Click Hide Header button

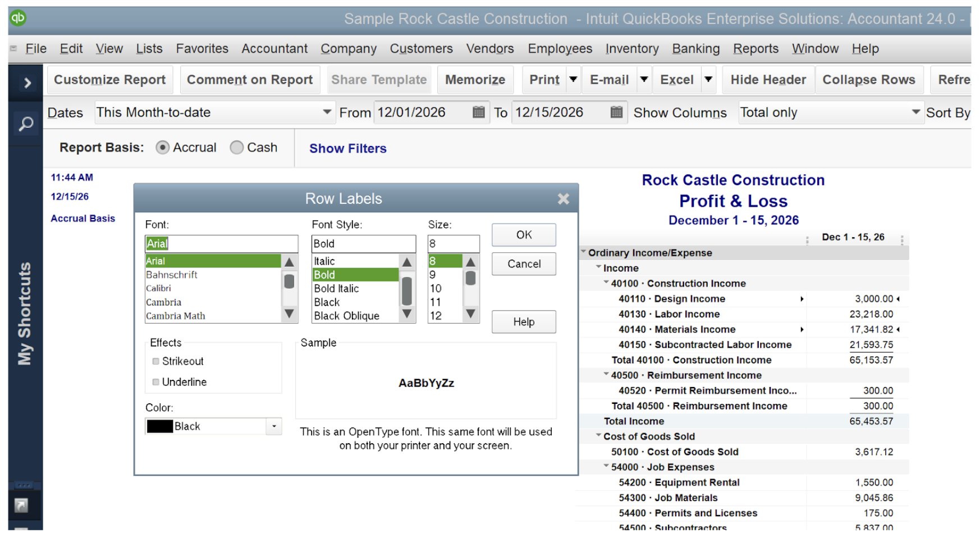pos(768,80)
